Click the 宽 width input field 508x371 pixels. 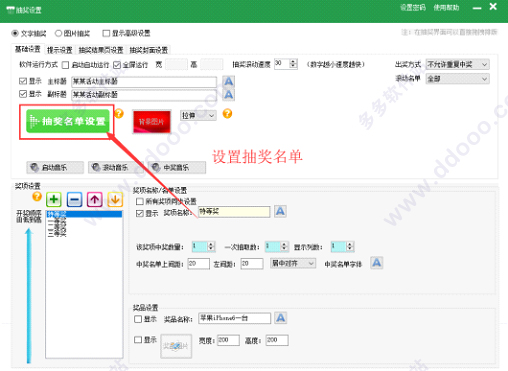click(x=176, y=64)
